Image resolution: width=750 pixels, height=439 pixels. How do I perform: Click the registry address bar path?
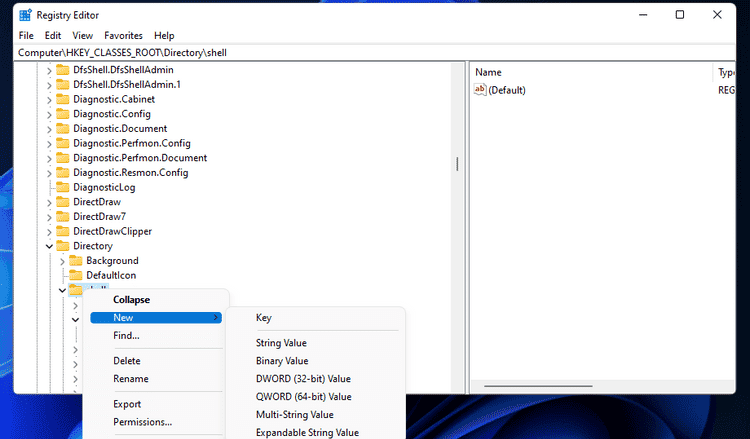tap(122, 53)
